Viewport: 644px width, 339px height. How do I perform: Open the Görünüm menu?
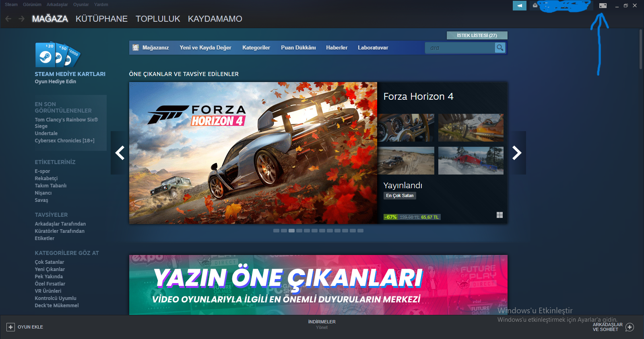tap(32, 4)
